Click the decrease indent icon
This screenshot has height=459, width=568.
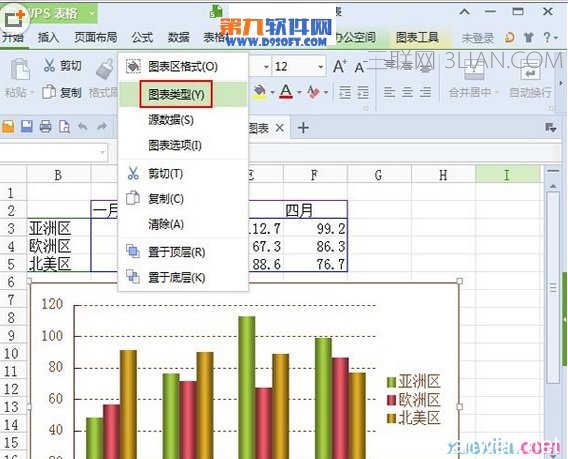point(344,92)
